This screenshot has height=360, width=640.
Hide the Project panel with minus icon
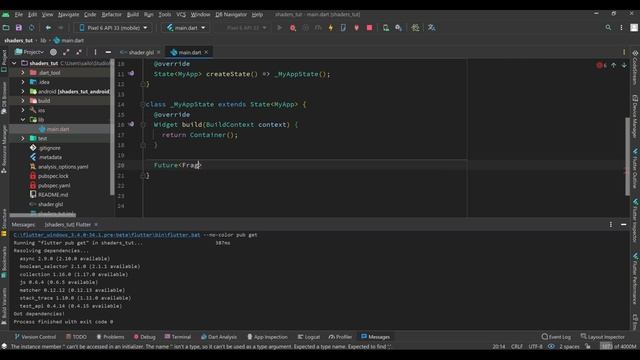pos(108,52)
